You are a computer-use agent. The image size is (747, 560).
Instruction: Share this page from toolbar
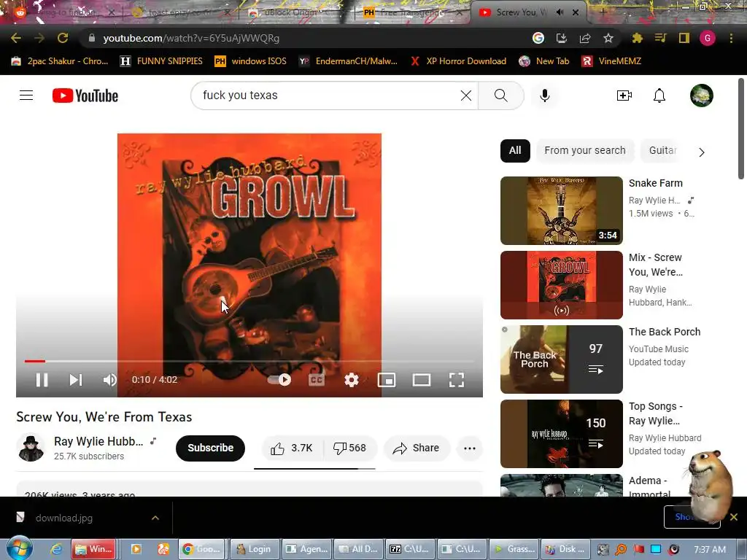click(x=585, y=38)
